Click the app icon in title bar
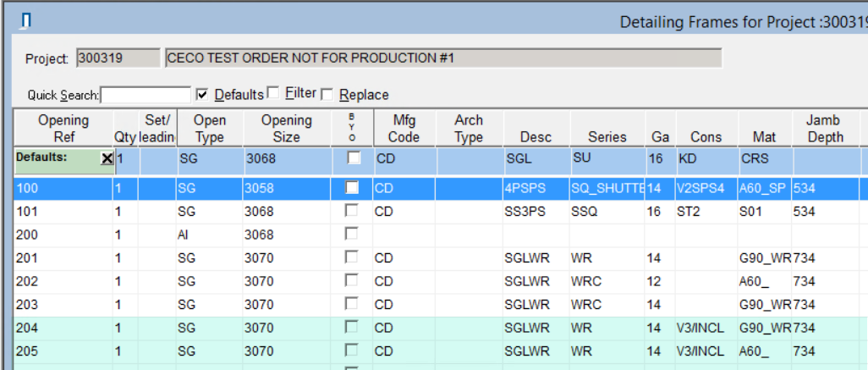Image resolution: width=868 pixels, height=370 pixels. point(26,20)
